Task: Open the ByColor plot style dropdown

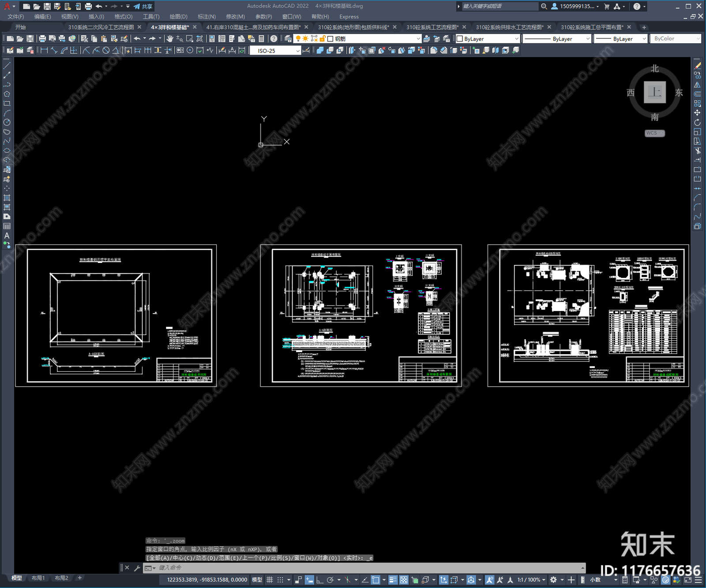Action: tap(676, 39)
